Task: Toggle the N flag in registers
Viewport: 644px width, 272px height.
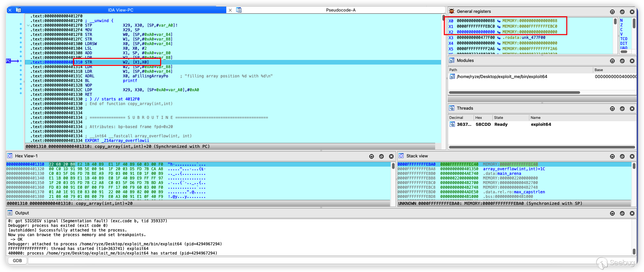Action: coord(621,20)
